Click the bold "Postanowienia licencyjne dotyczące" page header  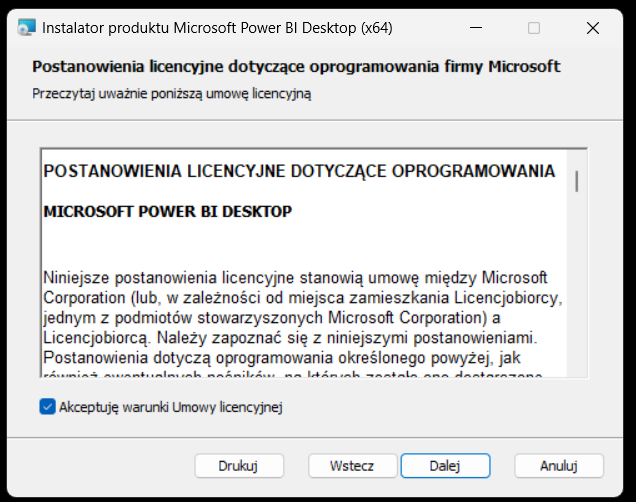(296, 67)
